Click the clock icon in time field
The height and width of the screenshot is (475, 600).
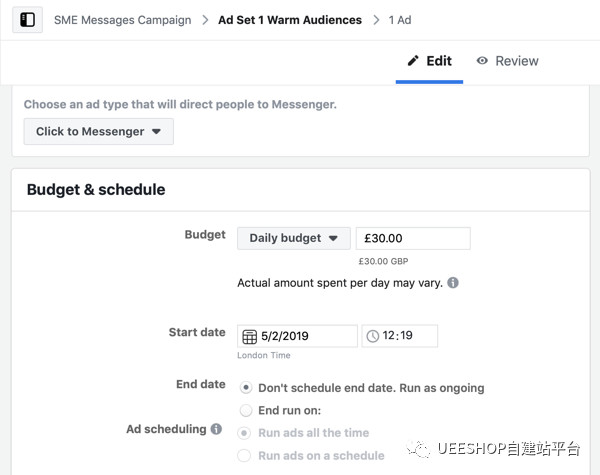pos(373,336)
